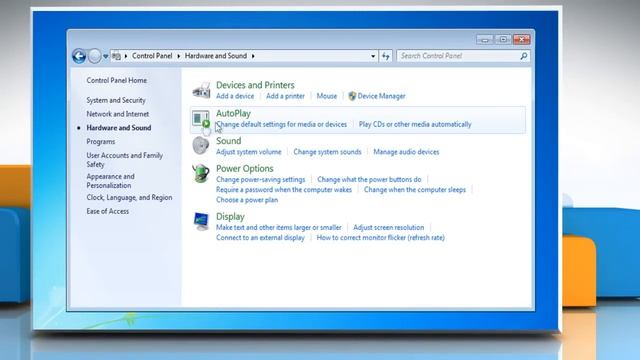The image size is (640, 360).
Task: Click Change default settings for media or devices
Action: point(281,124)
